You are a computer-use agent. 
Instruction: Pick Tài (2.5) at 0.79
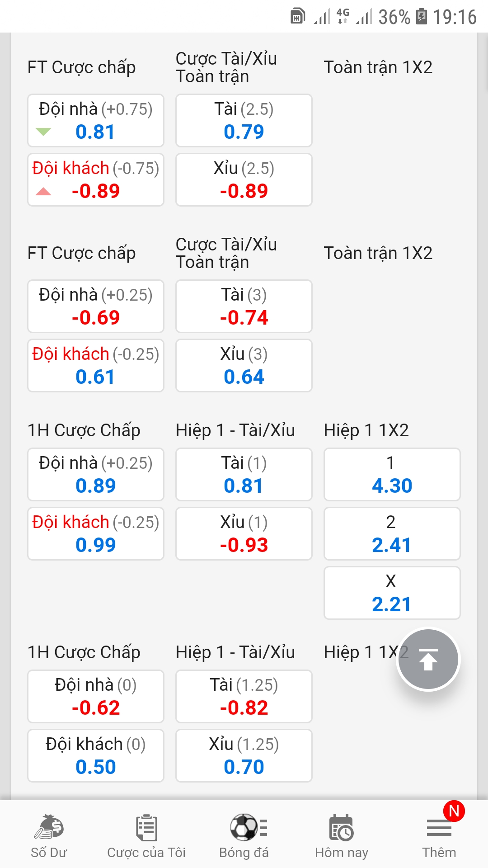244,121
